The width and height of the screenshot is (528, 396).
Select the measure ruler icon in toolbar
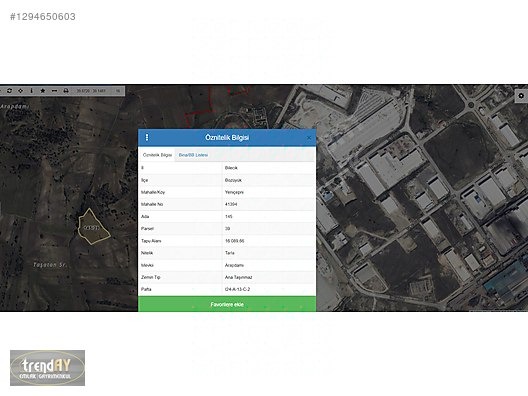pos(54,91)
